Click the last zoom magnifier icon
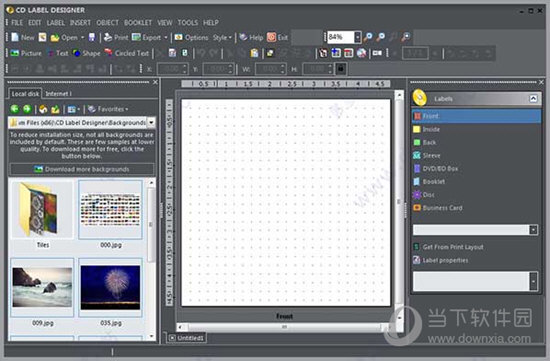The image size is (550, 361). click(406, 37)
